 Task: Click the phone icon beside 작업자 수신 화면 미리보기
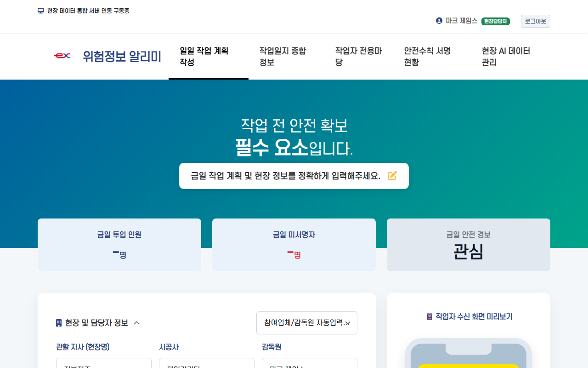(430, 316)
